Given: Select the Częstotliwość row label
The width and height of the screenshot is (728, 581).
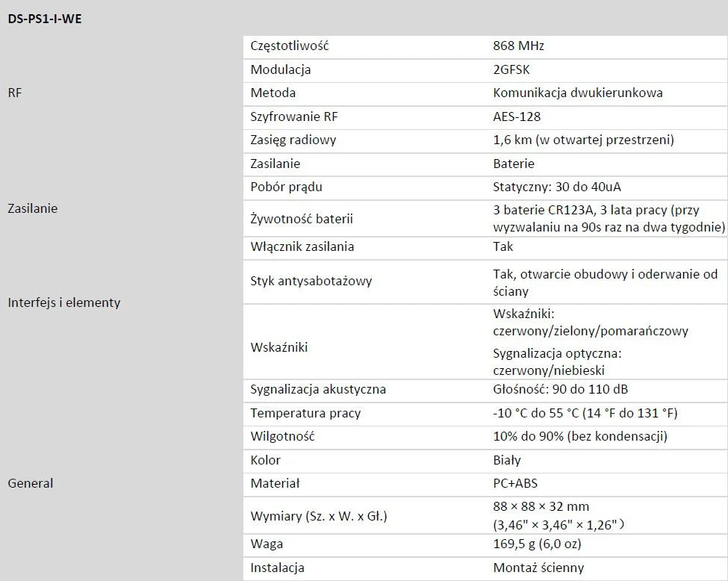Looking at the screenshot, I should point(289,46).
